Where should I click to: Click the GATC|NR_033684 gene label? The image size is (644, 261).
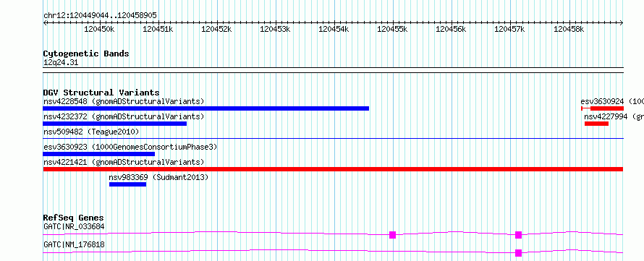[x=74, y=226]
